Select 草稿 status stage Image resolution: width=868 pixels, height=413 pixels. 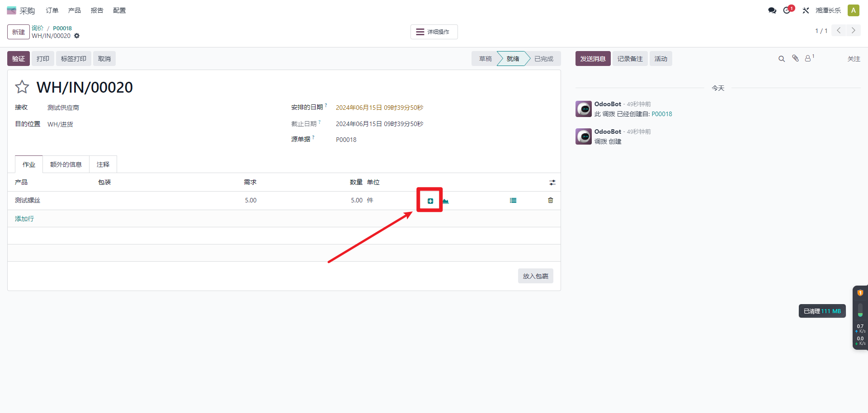click(x=485, y=59)
